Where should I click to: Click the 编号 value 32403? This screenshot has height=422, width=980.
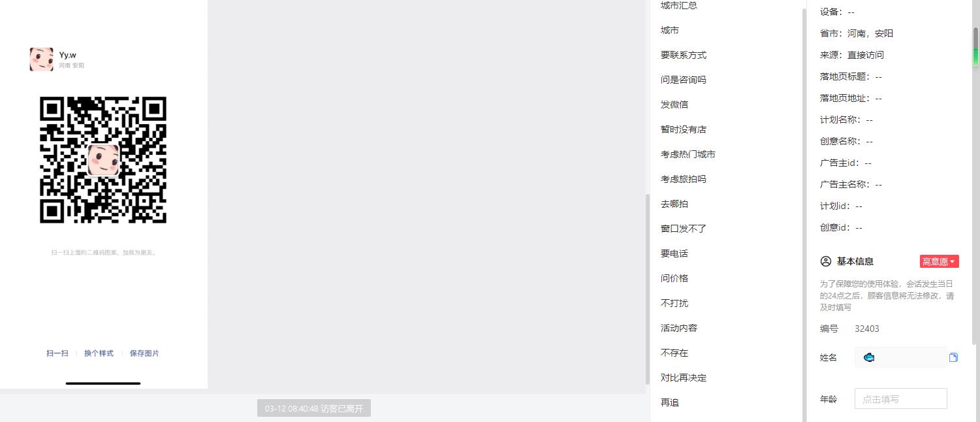pos(867,329)
